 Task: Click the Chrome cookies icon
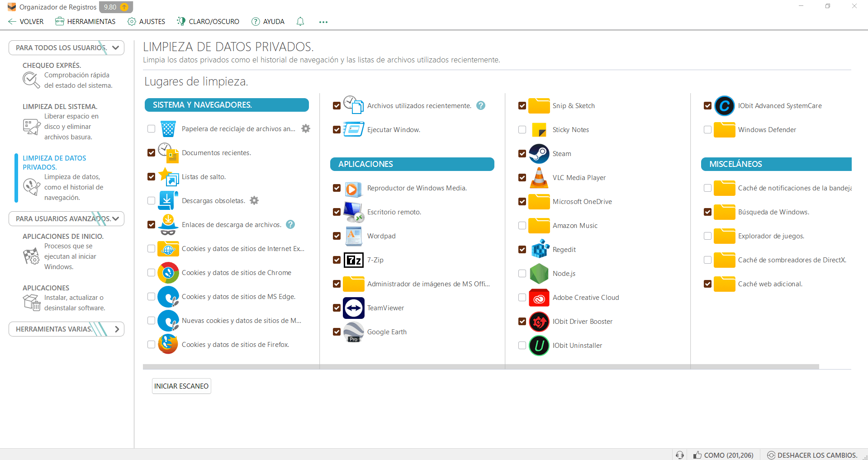[168, 273]
